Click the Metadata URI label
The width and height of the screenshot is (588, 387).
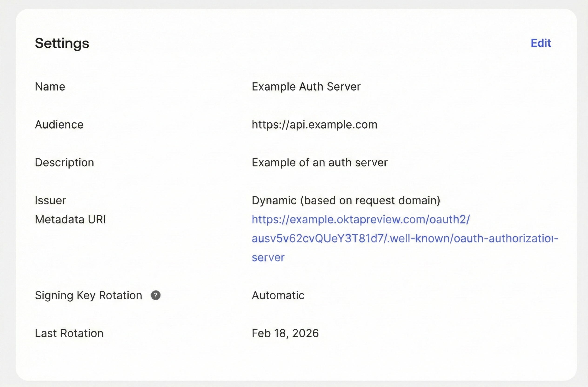pos(70,219)
